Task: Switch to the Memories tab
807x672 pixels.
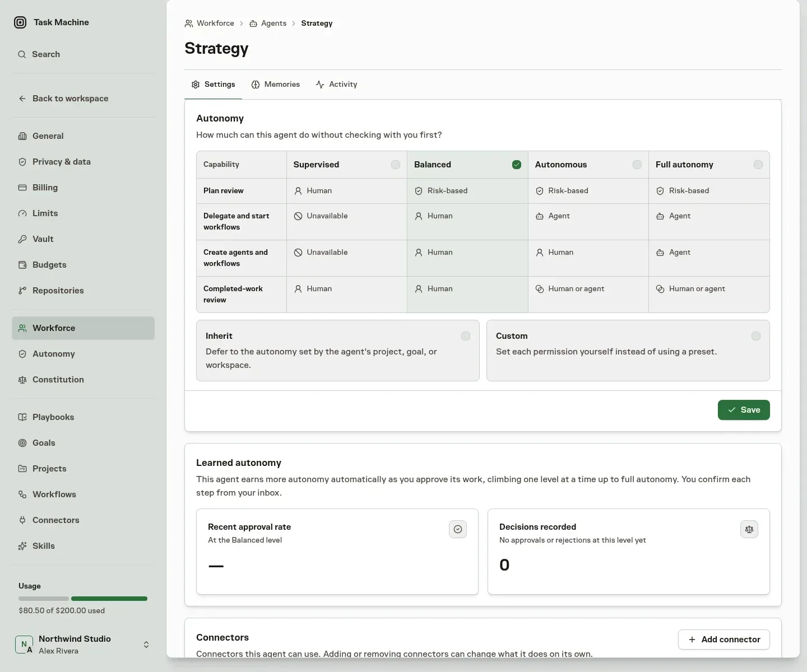Action: 276,85
